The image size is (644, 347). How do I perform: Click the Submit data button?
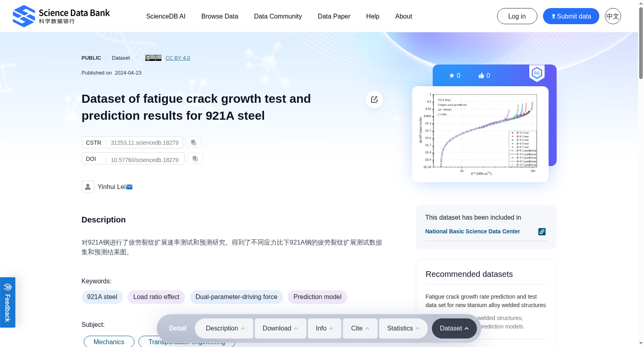pos(571,16)
